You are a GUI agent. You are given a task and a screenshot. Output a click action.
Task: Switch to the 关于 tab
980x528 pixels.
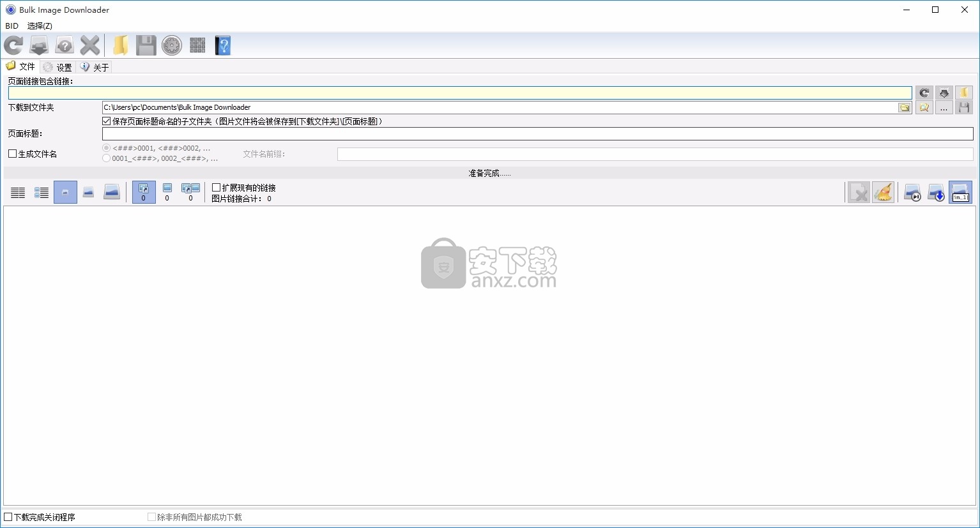pos(95,67)
